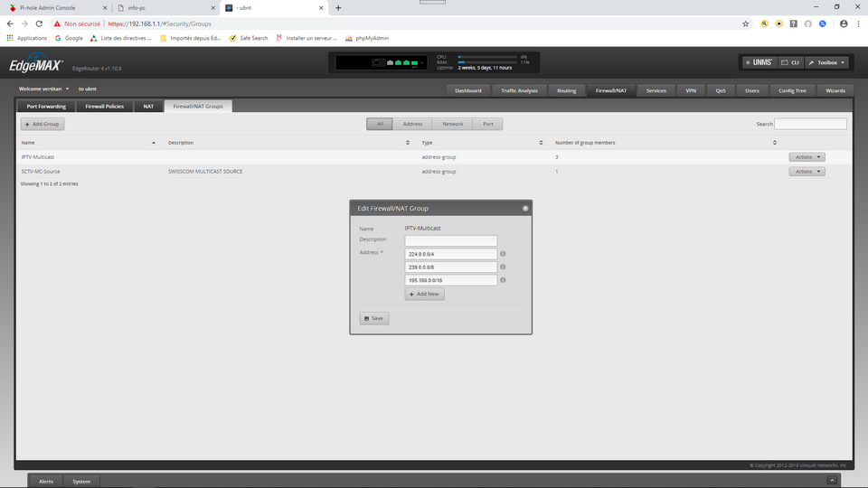Bookmark this page with the star icon
The image size is (868, 488).
pyautogui.click(x=745, y=23)
